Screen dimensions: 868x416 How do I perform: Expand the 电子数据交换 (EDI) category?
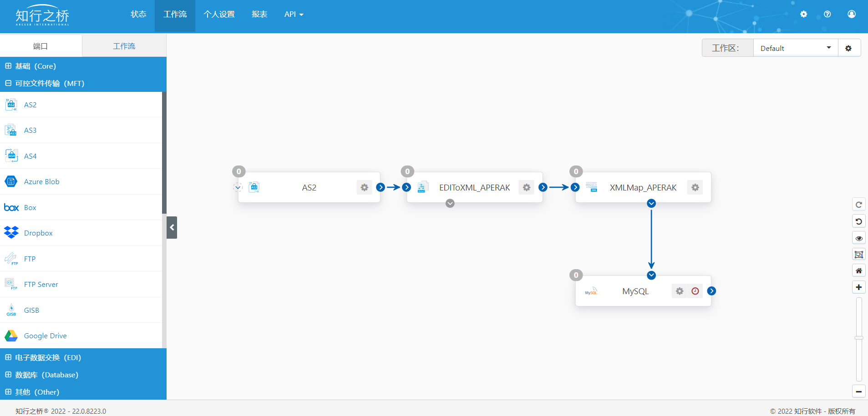(x=8, y=357)
